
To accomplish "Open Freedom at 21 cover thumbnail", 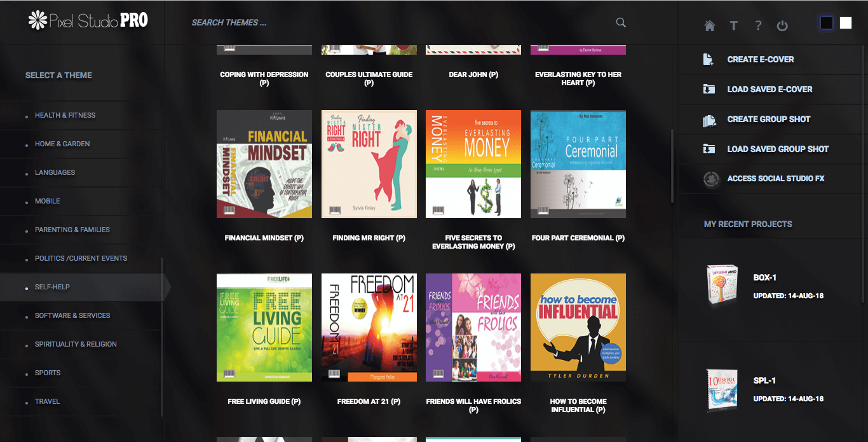I will click(369, 328).
